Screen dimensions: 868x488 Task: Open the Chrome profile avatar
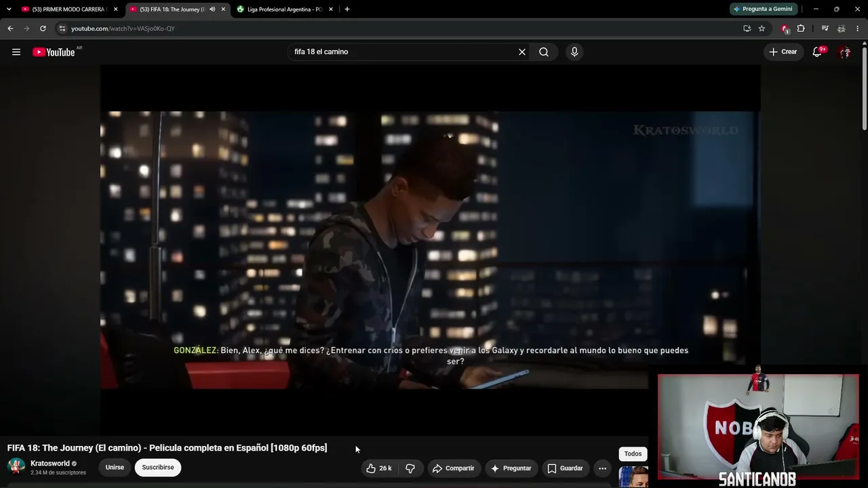coord(841,28)
